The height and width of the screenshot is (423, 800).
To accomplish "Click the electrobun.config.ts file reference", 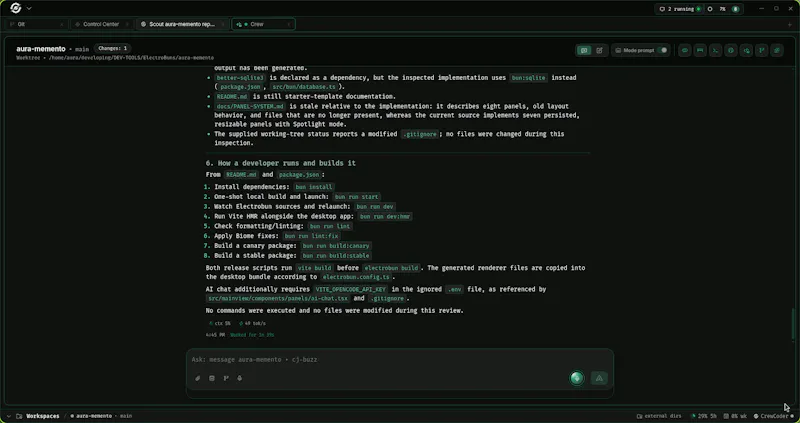I will [356, 277].
